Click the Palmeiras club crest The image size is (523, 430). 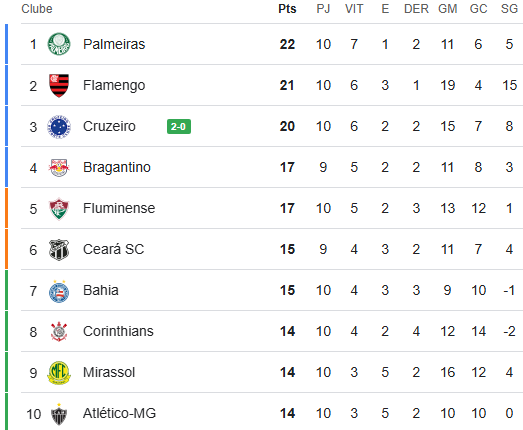(59, 44)
